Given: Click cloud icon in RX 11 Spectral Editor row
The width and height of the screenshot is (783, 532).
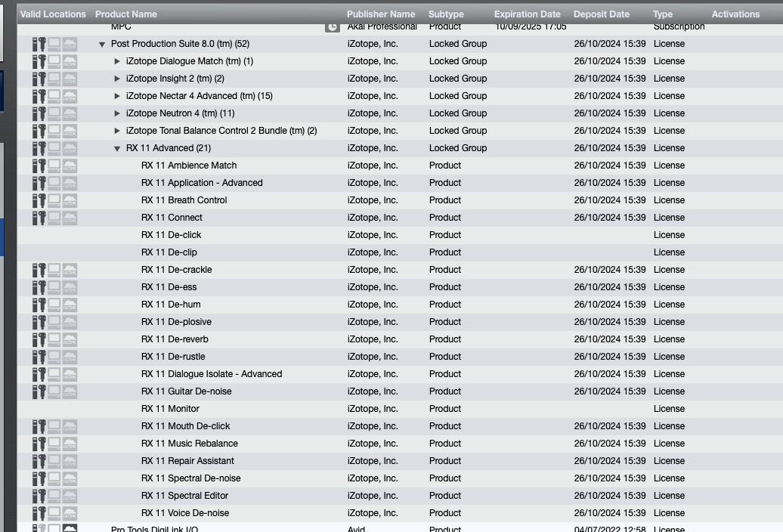Looking at the screenshot, I should click(70, 496).
